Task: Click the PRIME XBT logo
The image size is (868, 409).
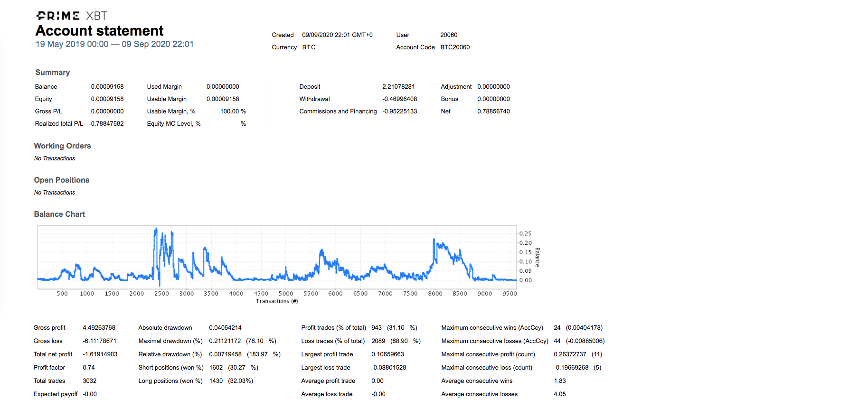Action: click(x=72, y=16)
